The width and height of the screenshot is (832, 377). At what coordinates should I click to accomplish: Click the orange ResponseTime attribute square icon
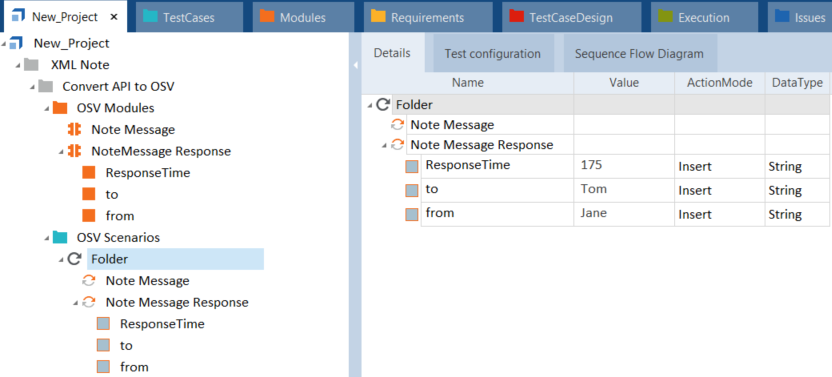[x=89, y=173]
